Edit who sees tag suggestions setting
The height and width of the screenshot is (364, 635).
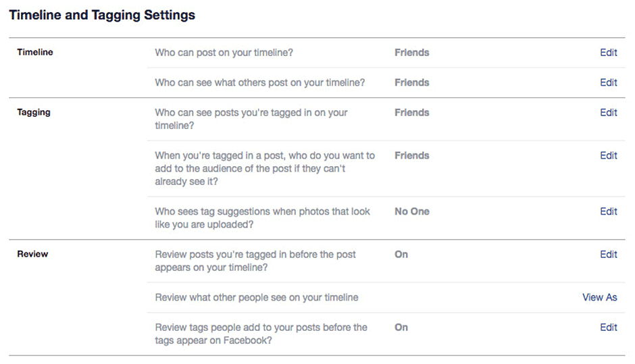(x=608, y=211)
